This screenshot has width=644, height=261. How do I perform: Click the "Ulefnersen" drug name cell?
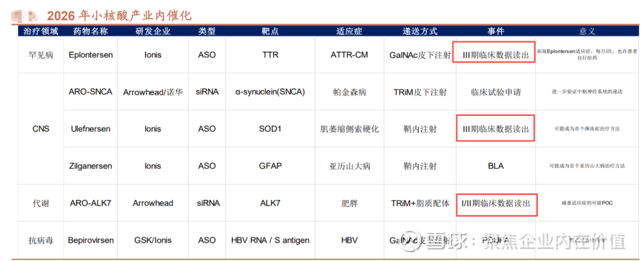coord(91,129)
